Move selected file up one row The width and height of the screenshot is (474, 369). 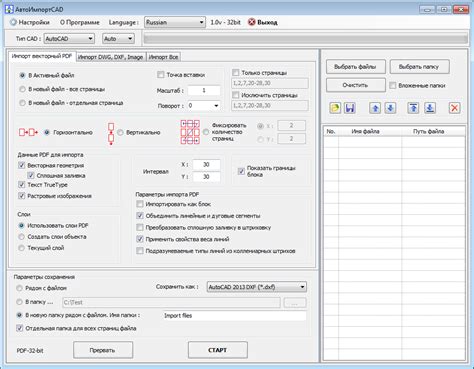[x=375, y=108]
